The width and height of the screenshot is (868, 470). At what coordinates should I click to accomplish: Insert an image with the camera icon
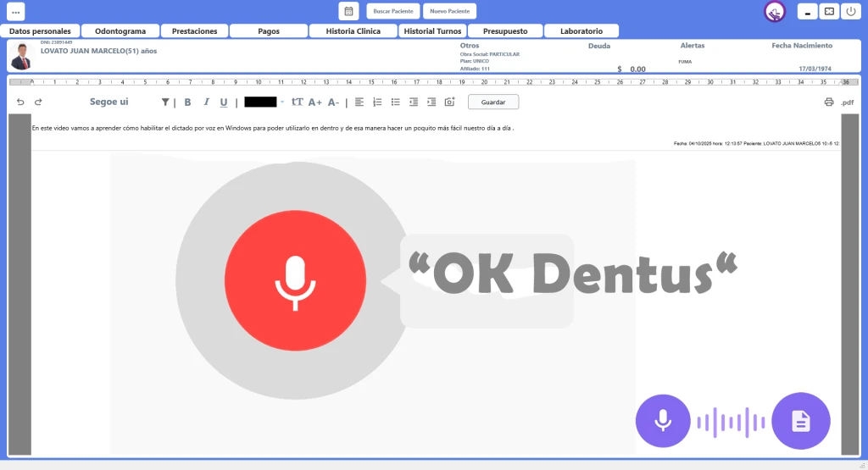pos(450,102)
